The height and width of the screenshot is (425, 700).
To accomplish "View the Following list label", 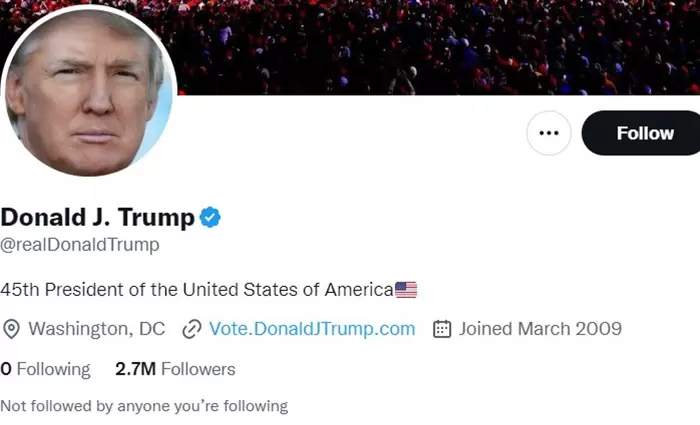I will 53,369.
